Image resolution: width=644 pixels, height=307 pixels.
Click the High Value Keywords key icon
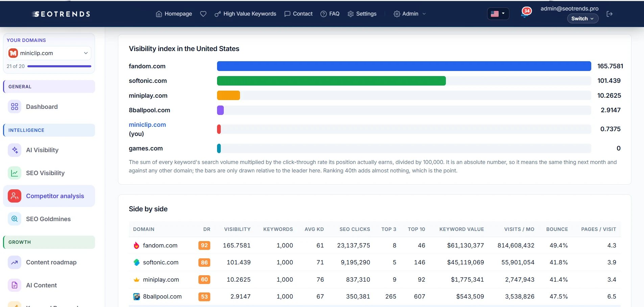(218, 14)
